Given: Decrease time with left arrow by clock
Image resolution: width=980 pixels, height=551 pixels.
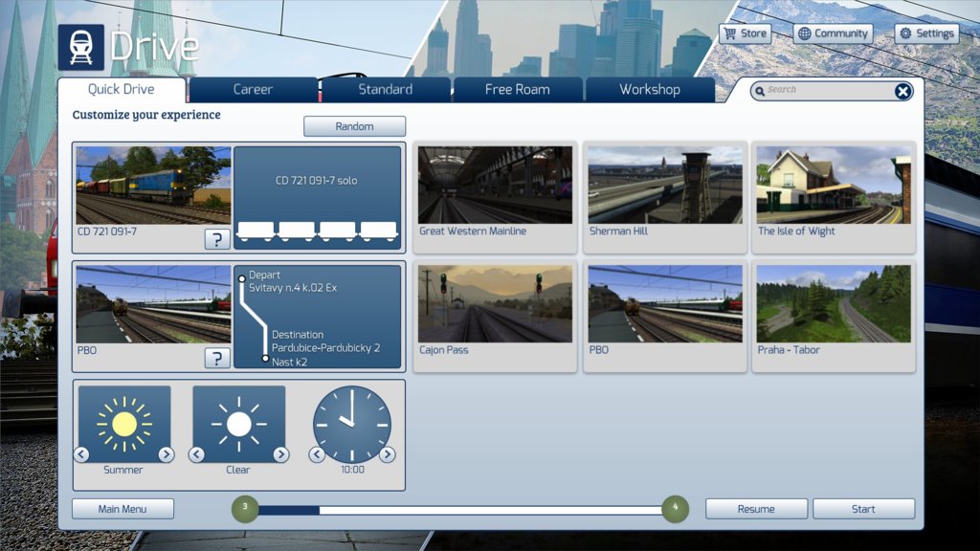Looking at the screenshot, I should [x=318, y=454].
